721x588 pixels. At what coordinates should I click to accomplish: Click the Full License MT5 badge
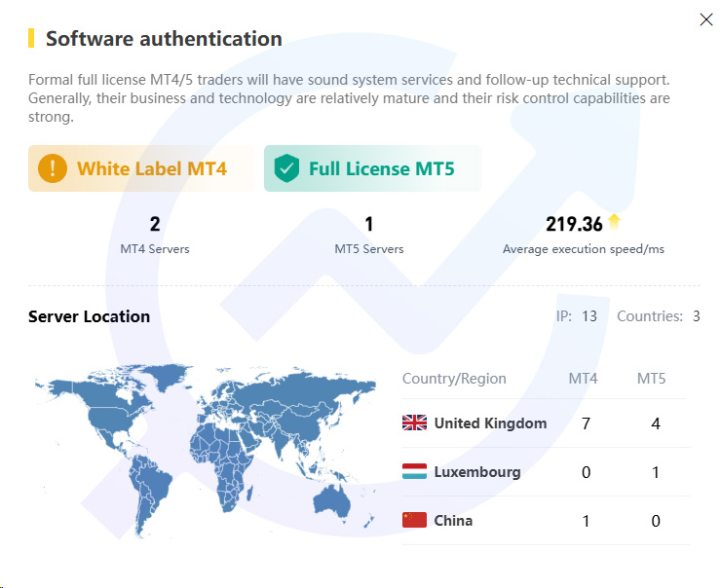click(x=372, y=168)
